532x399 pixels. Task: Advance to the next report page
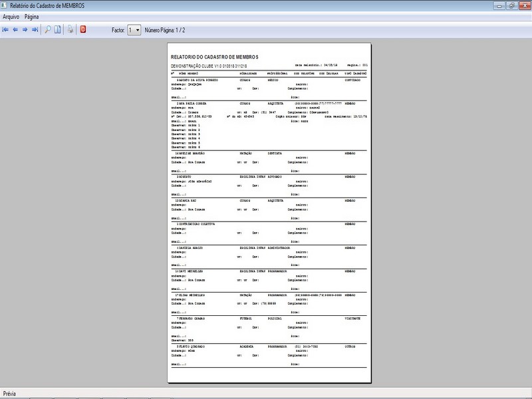click(25, 30)
